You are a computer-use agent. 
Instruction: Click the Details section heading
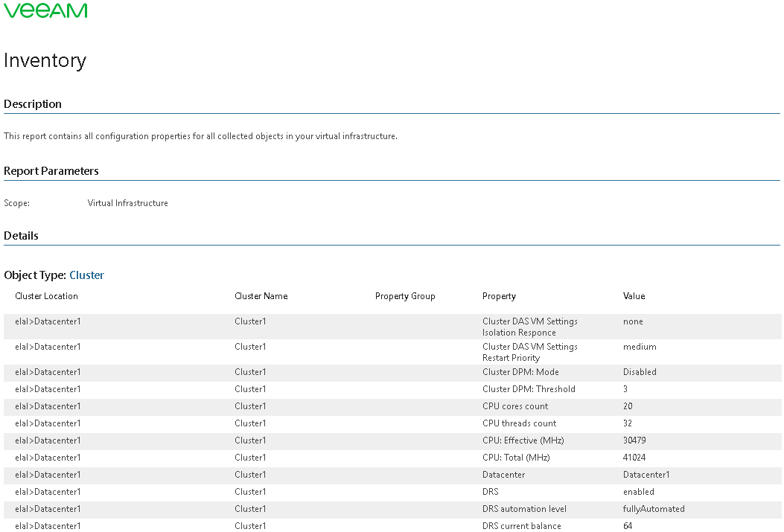pyautogui.click(x=21, y=236)
